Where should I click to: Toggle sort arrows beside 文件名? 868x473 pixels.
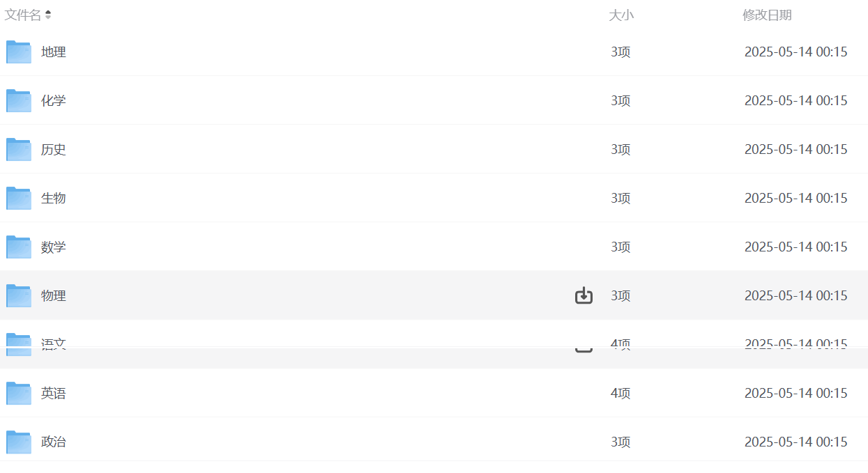pos(48,15)
